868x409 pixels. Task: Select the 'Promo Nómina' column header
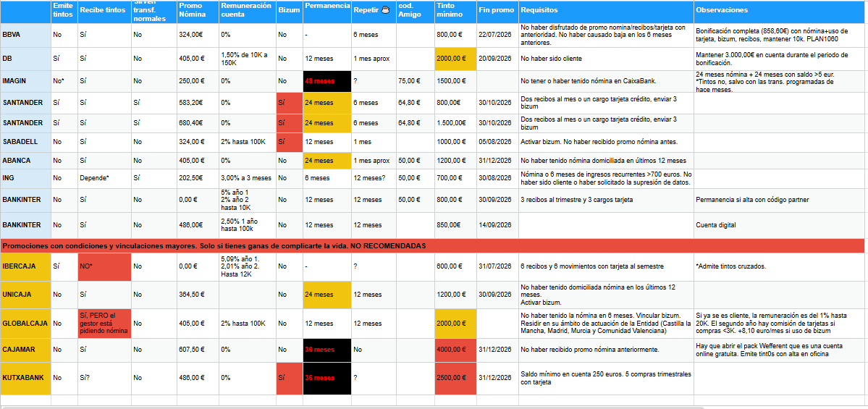198,11
